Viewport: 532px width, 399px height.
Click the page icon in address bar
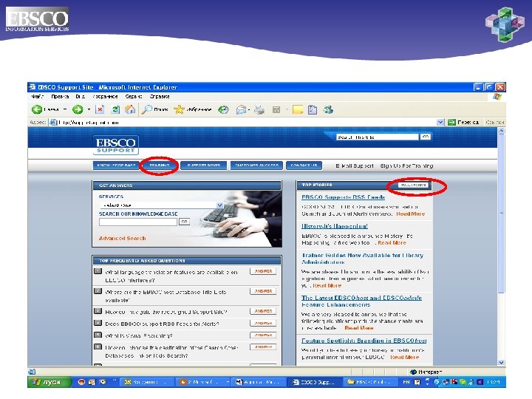point(53,122)
